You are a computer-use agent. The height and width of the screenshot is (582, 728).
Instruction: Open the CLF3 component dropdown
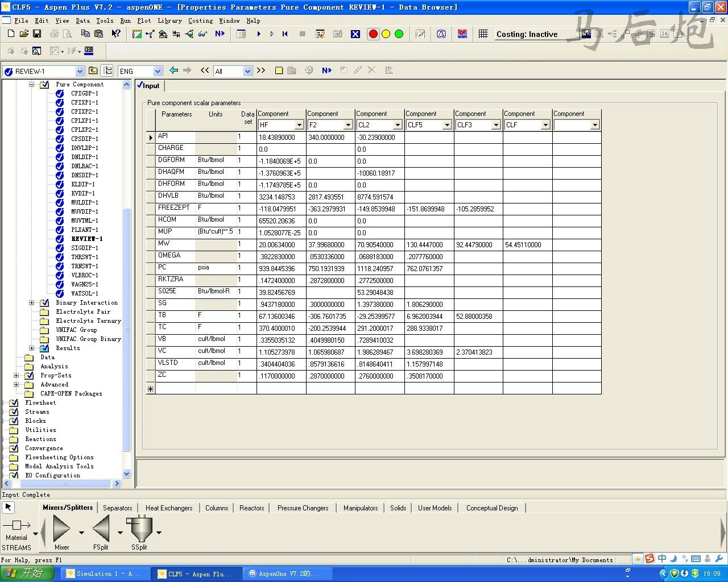tap(496, 125)
